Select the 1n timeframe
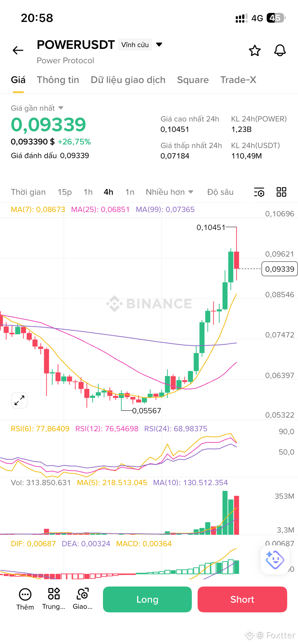The height and width of the screenshot is (644, 298). pyautogui.click(x=130, y=192)
